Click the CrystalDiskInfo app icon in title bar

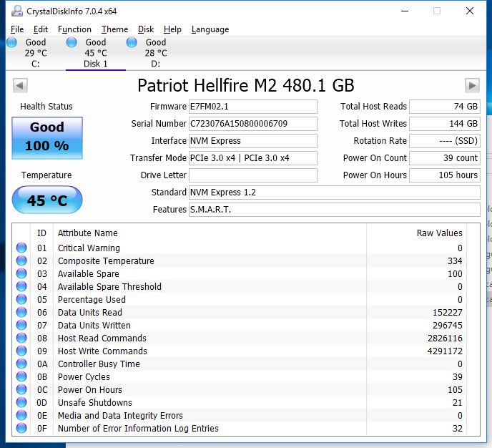pyautogui.click(x=16, y=11)
